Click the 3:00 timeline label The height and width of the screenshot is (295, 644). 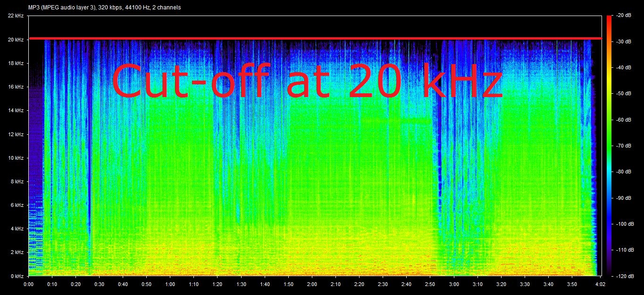pos(454,285)
